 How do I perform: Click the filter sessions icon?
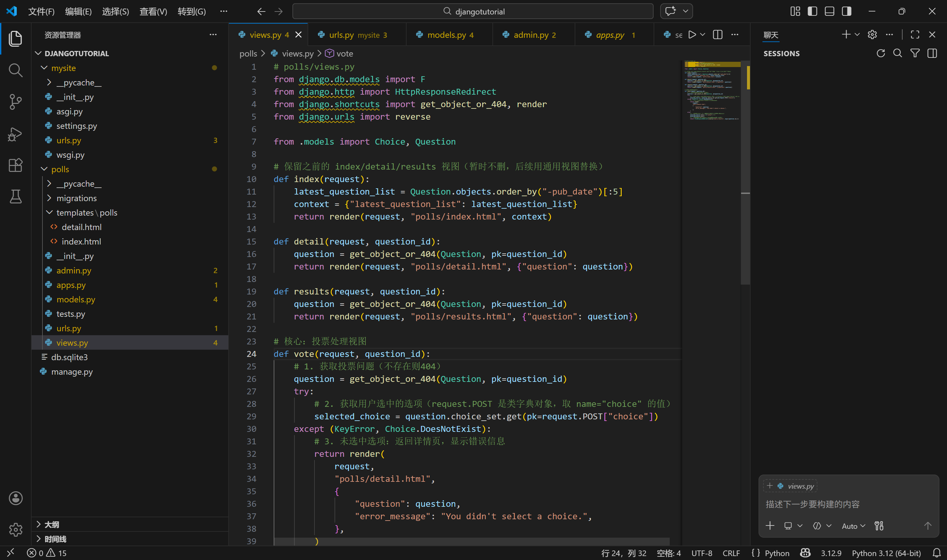[915, 54]
